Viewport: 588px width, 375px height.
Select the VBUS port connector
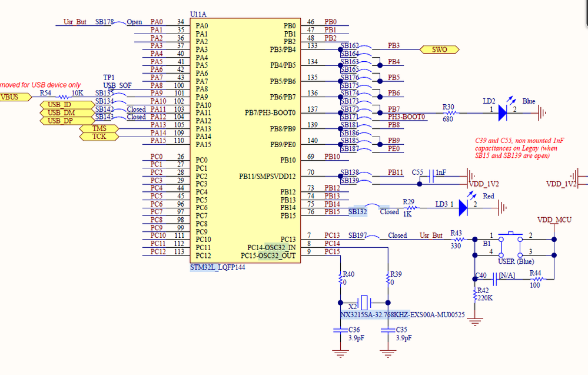(x=14, y=97)
